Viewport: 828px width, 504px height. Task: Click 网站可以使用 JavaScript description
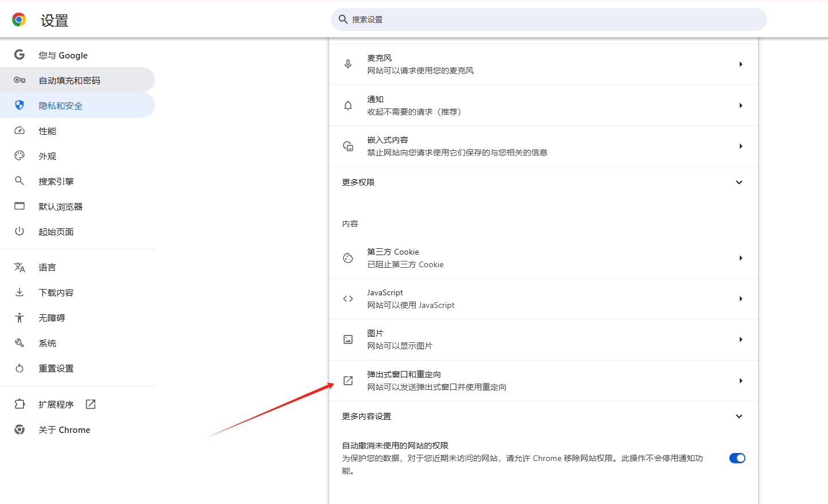[411, 305]
